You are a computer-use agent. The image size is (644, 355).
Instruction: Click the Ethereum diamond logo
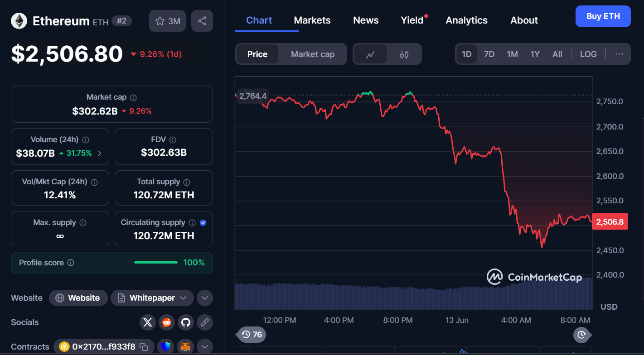tap(19, 21)
